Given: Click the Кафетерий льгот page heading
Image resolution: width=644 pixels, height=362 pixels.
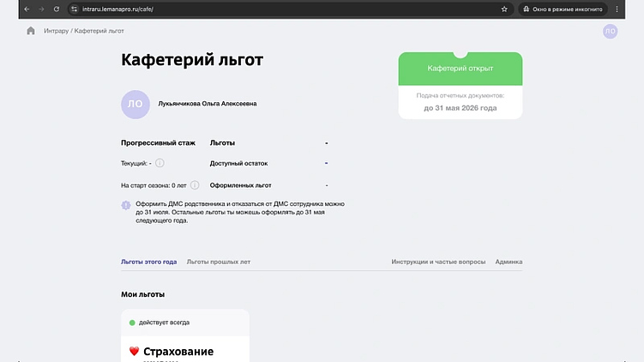Looking at the screenshot, I should [x=192, y=60].
